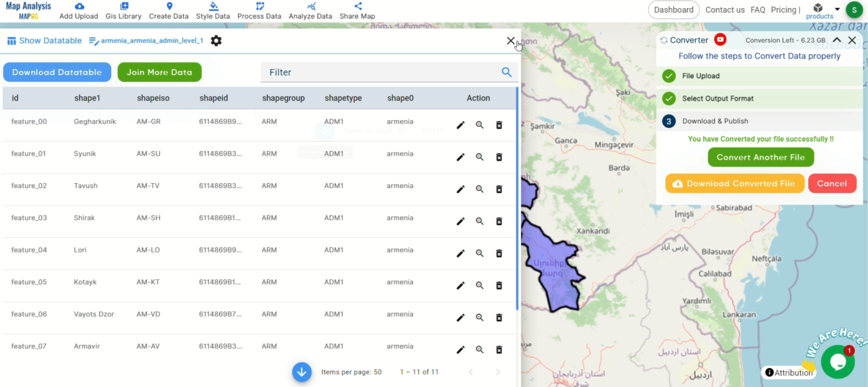Click the Download Datatable button
This screenshot has height=387, width=868.
(57, 72)
